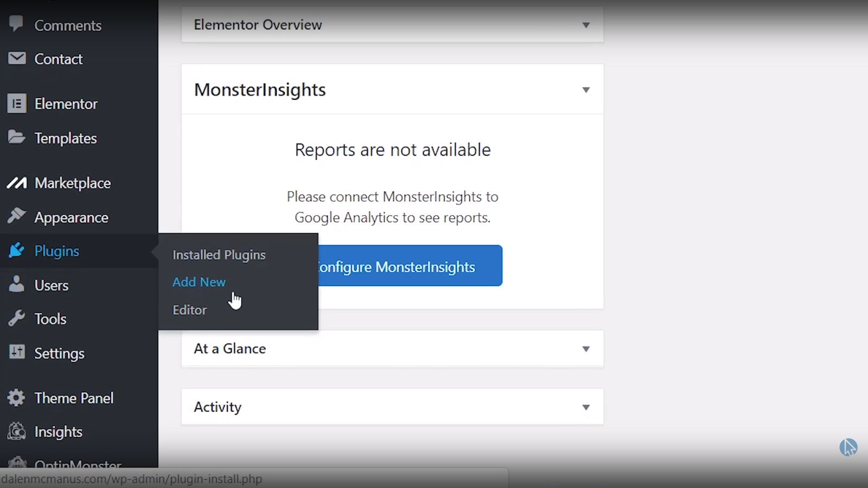Select the Plugins menu item

pyautogui.click(x=57, y=251)
